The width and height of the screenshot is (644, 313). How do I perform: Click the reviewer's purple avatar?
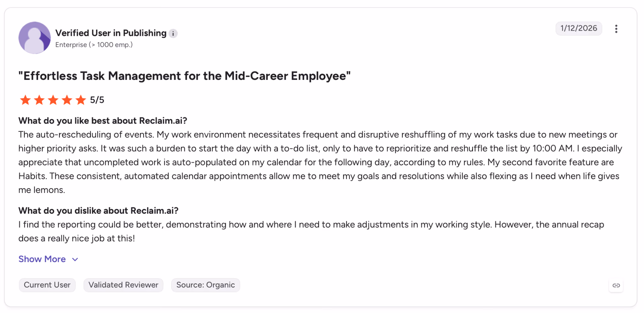pyautogui.click(x=35, y=38)
